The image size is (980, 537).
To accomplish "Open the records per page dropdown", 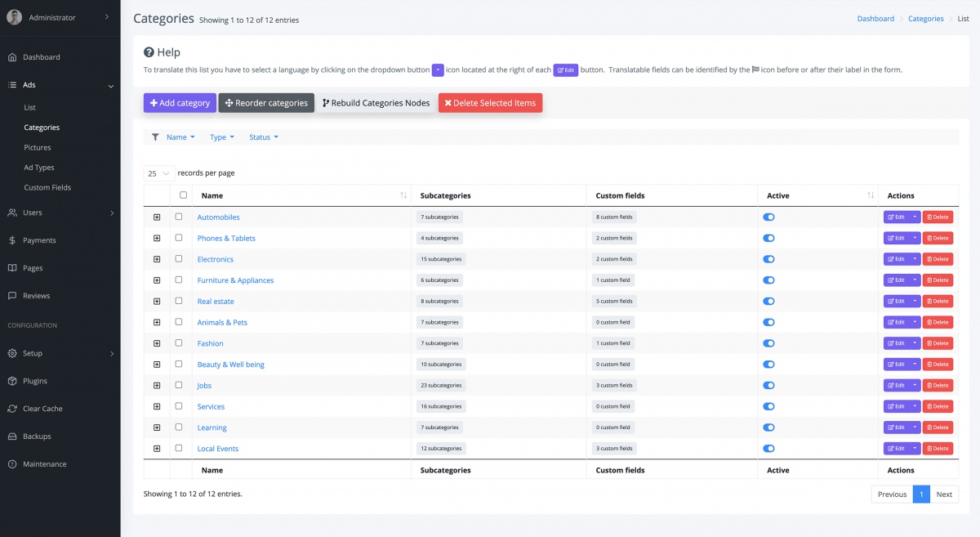I will (x=159, y=173).
